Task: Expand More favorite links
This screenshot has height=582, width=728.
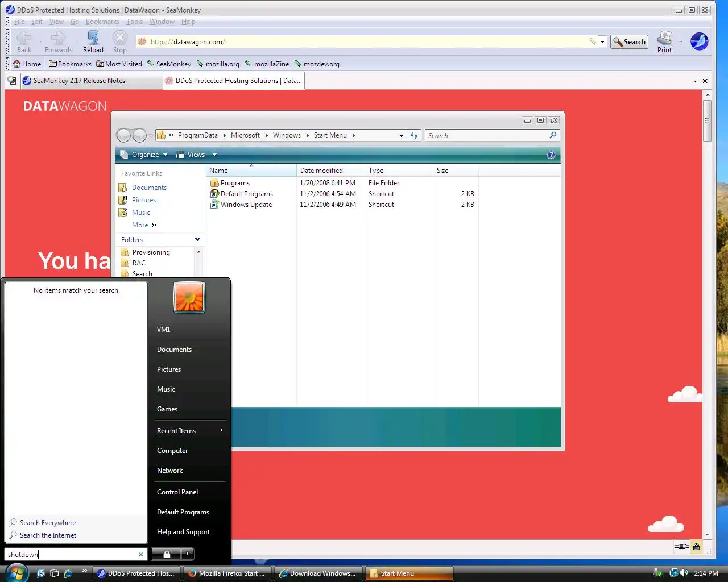Action: tap(144, 225)
